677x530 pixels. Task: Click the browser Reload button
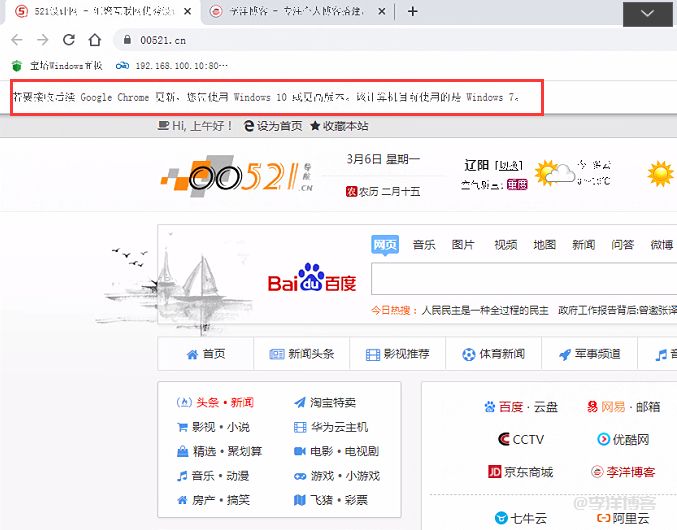69,40
